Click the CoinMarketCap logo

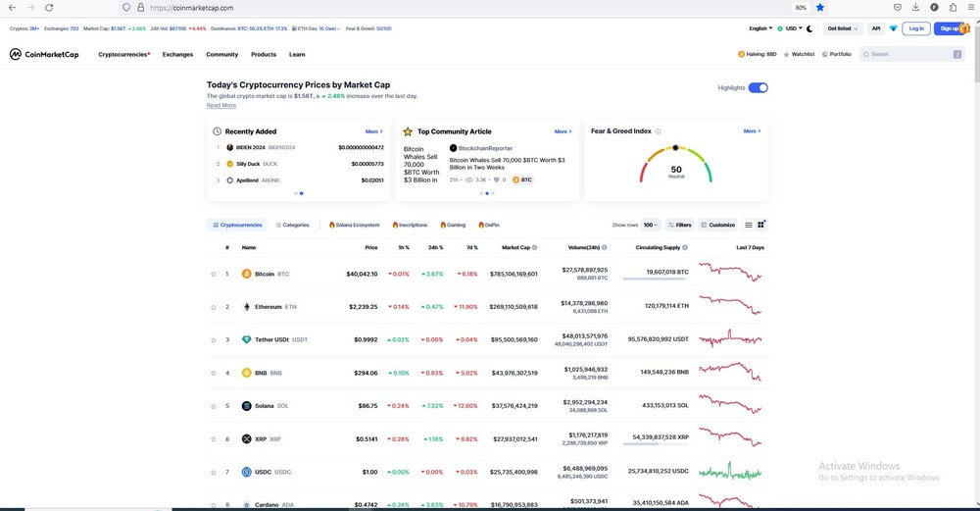point(44,54)
